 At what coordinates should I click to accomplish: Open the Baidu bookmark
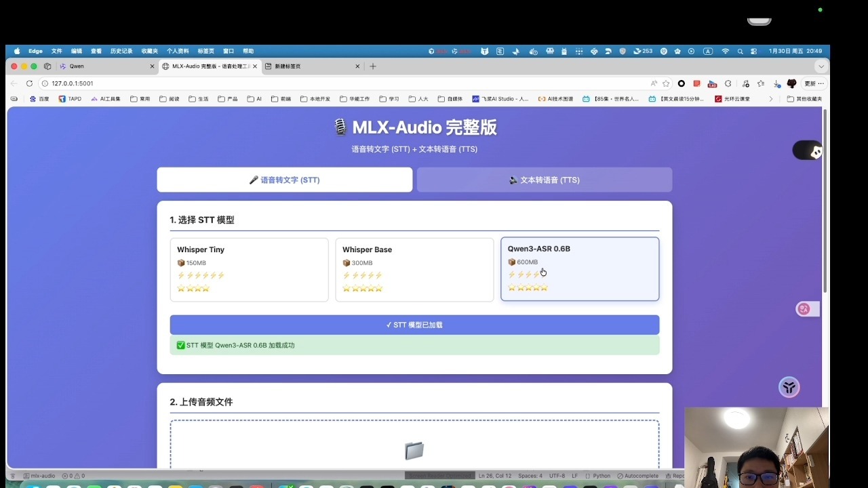(x=39, y=99)
